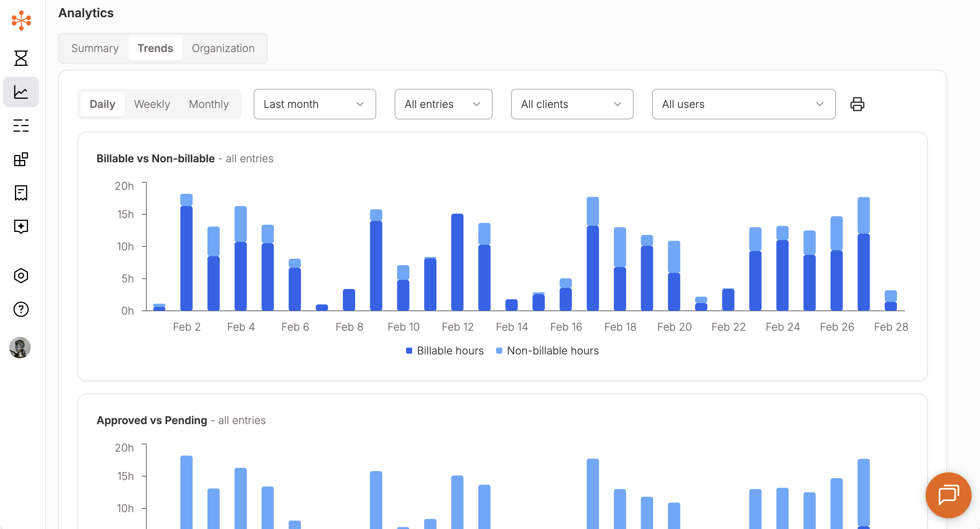Expand the Last month date dropdown
The height and width of the screenshot is (529, 980).
[314, 104]
